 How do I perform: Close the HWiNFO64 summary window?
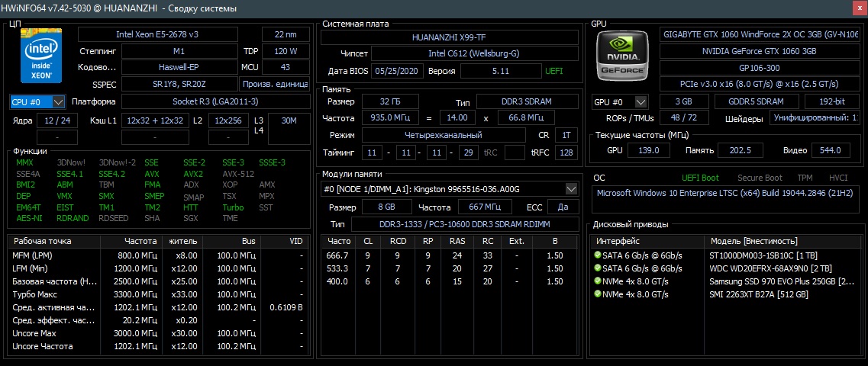point(859,8)
